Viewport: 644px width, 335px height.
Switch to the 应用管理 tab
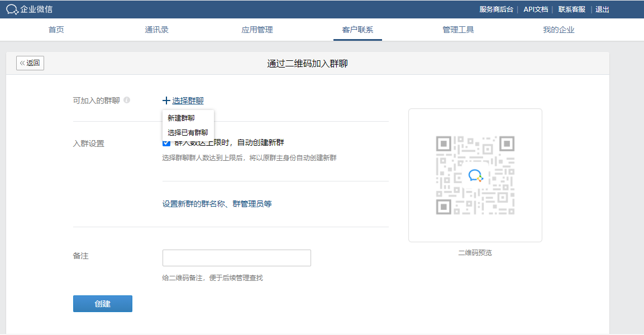coord(257,30)
